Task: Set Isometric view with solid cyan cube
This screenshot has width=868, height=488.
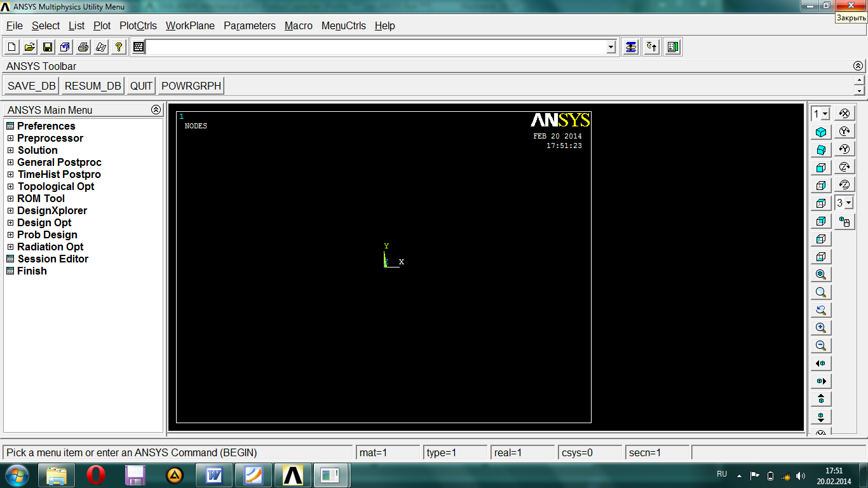Action: [821, 132]
